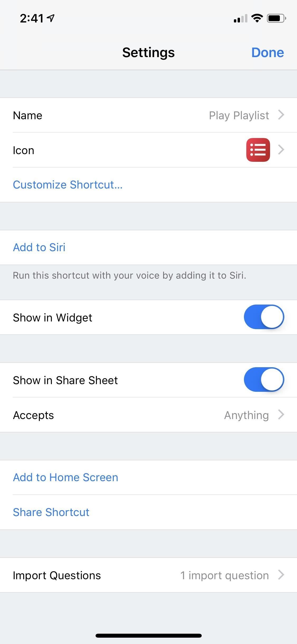Open the Accepts chevron

coord(281,415)
